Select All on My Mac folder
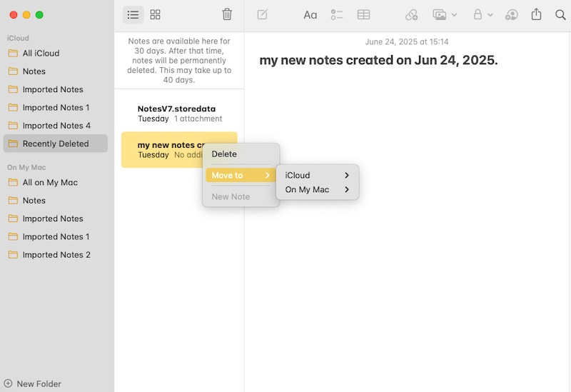 pyautogui.click(x=50, y=183)
